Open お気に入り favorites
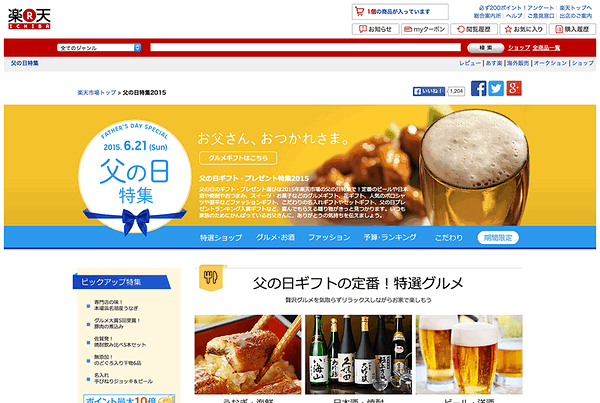This screenshot has width=600, height=403. tap(523, 29)
